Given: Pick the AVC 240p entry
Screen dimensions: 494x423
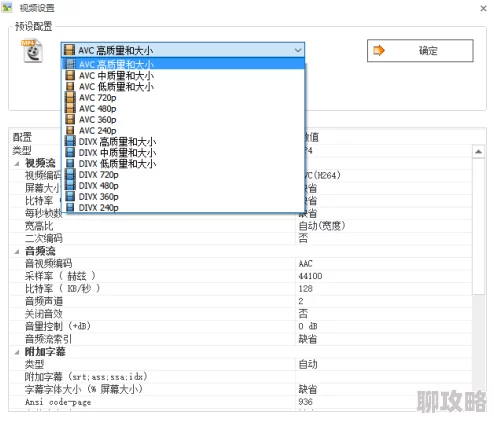Looking at the screenshot, I should (x=184, y=130).
